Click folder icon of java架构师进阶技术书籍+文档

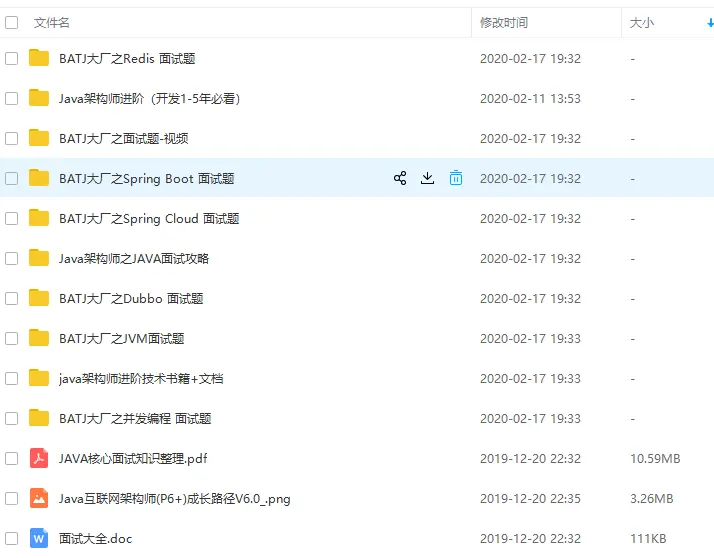(39, 379)
